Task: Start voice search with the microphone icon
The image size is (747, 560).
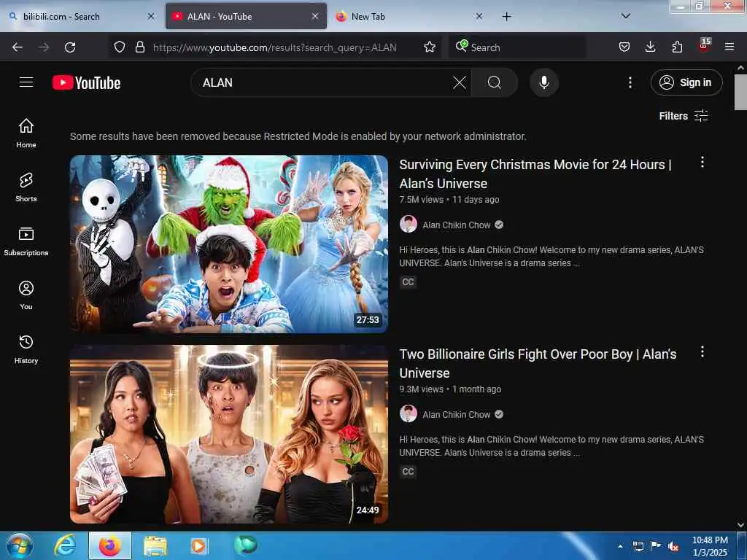Action: click(x=543, y=82)
